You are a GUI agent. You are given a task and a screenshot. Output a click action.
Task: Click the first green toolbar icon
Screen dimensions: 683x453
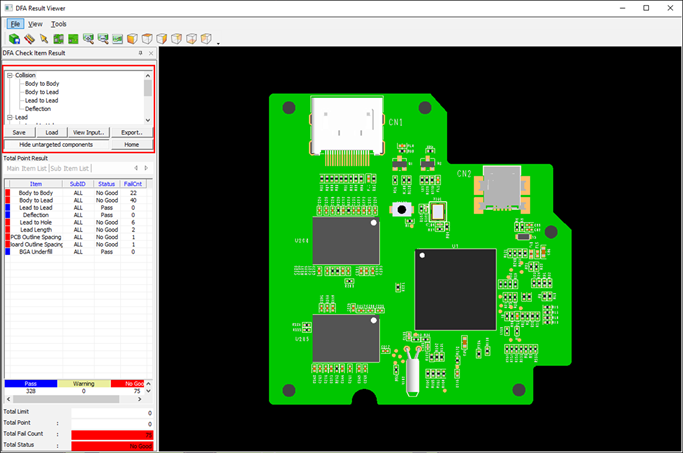coord(14,39)
